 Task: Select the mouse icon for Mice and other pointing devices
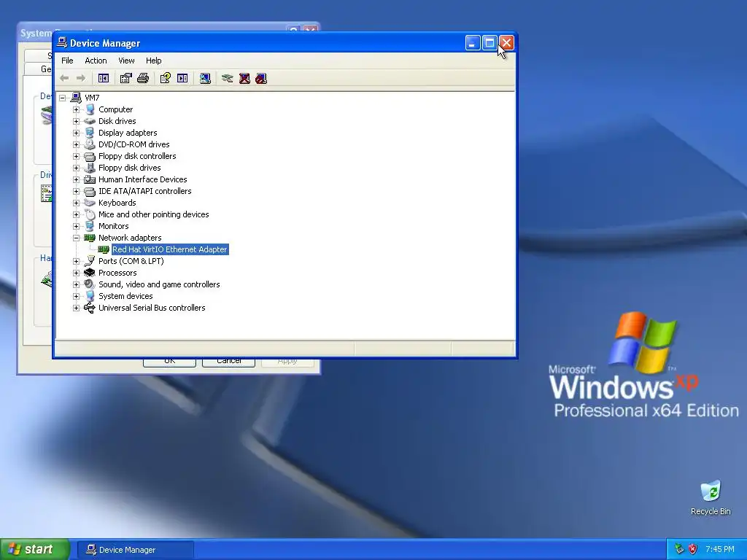tap(90, 214)
